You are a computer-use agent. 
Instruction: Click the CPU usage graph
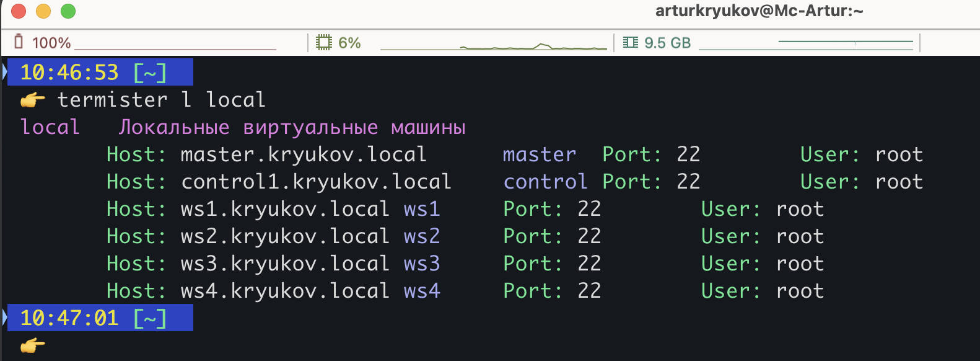pyautogui.click(x=494, y=46)
